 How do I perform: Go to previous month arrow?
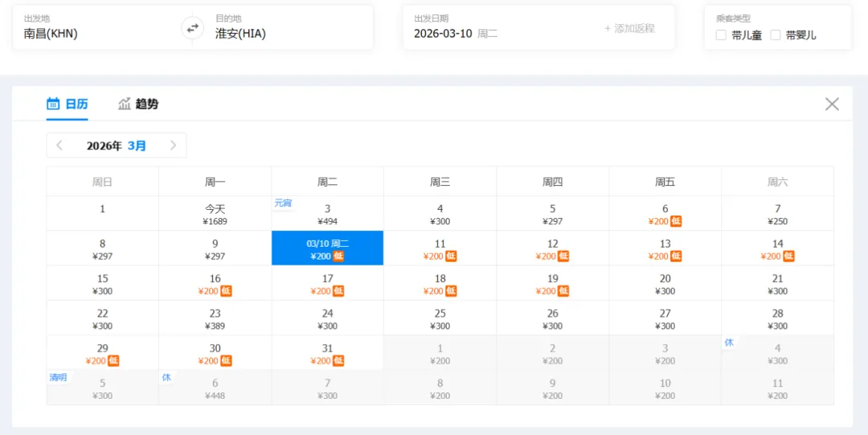pos(59,146)
